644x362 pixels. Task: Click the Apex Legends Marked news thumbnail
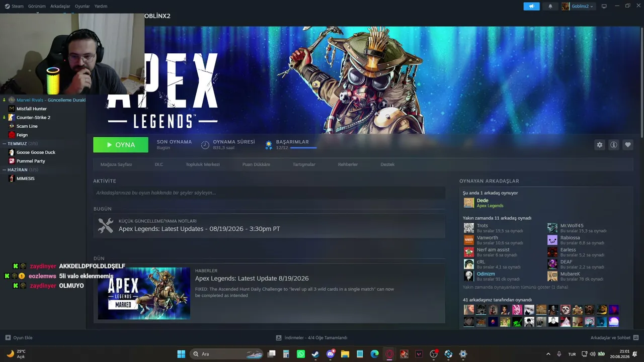tap(144, 294)
